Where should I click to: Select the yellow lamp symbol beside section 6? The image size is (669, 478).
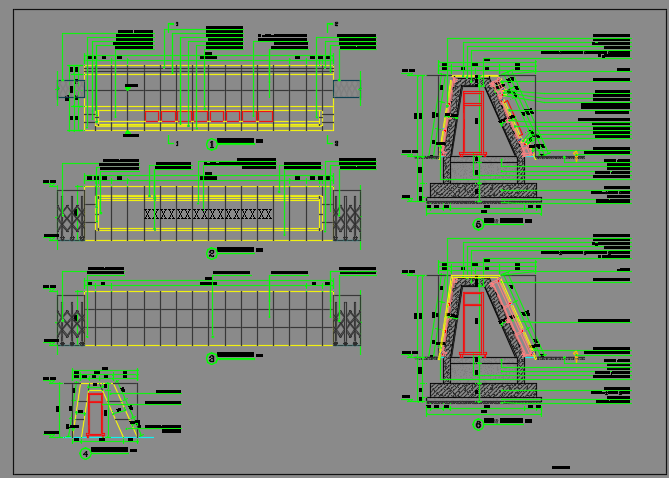[576, 356]
